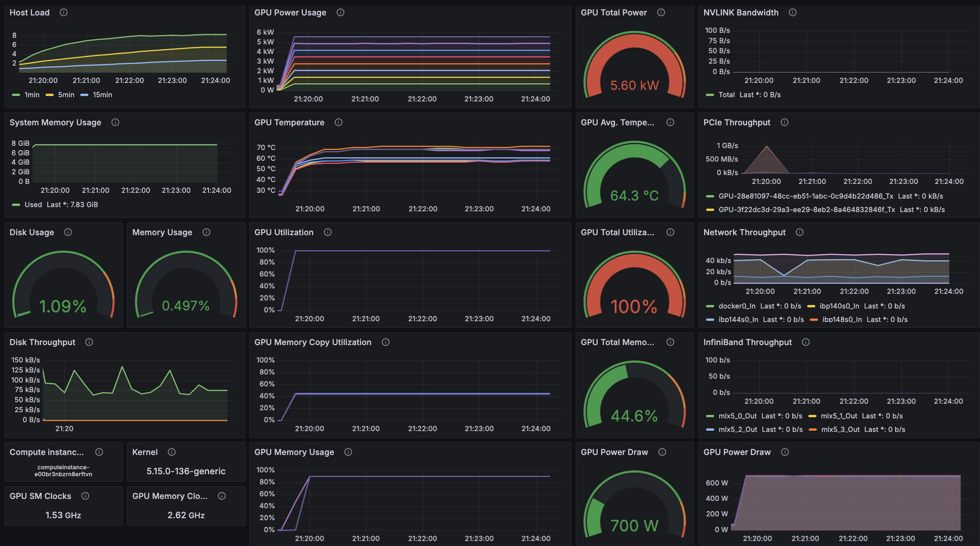Click the System Memory Usage info icon

click(115, 122)
